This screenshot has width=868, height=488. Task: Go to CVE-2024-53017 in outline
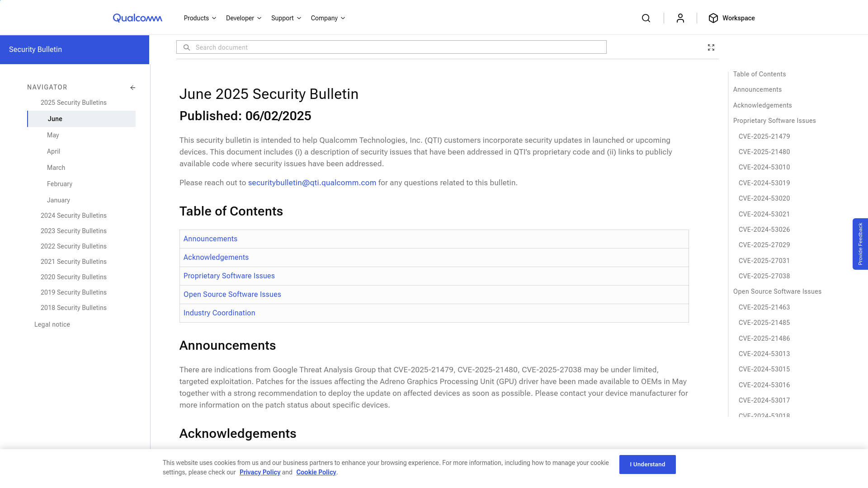point(764,400)
